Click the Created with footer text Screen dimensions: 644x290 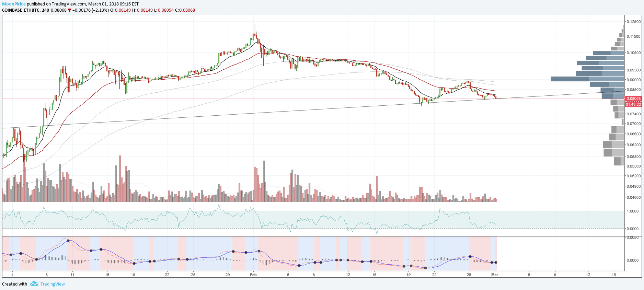pyautogui.click(x=14, y=284)
